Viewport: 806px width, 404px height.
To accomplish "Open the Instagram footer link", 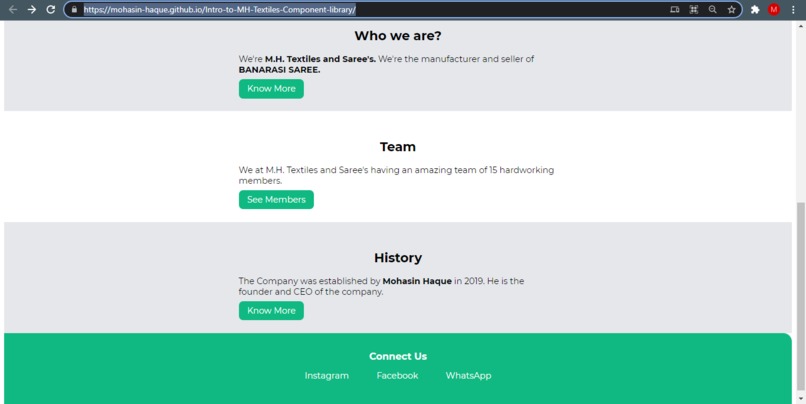I will tap(326, 376).
